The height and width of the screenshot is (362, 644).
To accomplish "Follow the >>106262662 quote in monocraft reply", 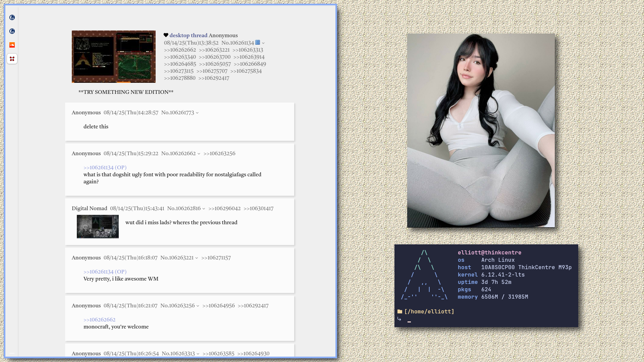I will point(99,320).
